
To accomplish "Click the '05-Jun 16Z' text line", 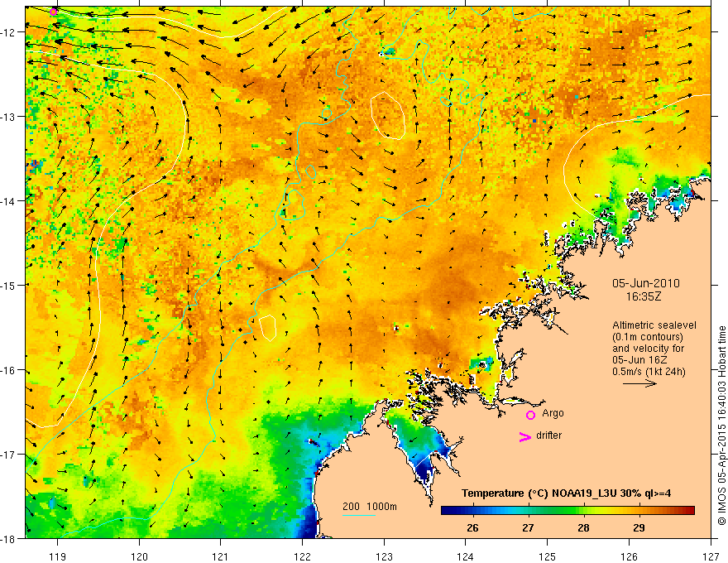I will point(640,360).
